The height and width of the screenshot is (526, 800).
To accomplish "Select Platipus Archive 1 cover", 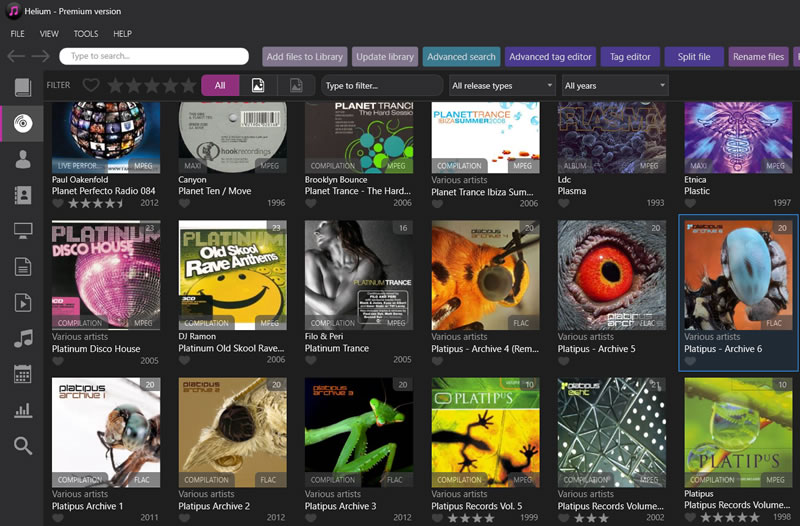I will pos(106,432).
